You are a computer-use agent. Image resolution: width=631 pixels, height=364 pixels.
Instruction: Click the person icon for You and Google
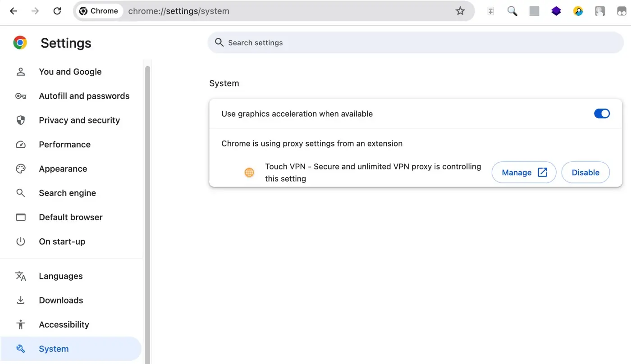point(21,72)
